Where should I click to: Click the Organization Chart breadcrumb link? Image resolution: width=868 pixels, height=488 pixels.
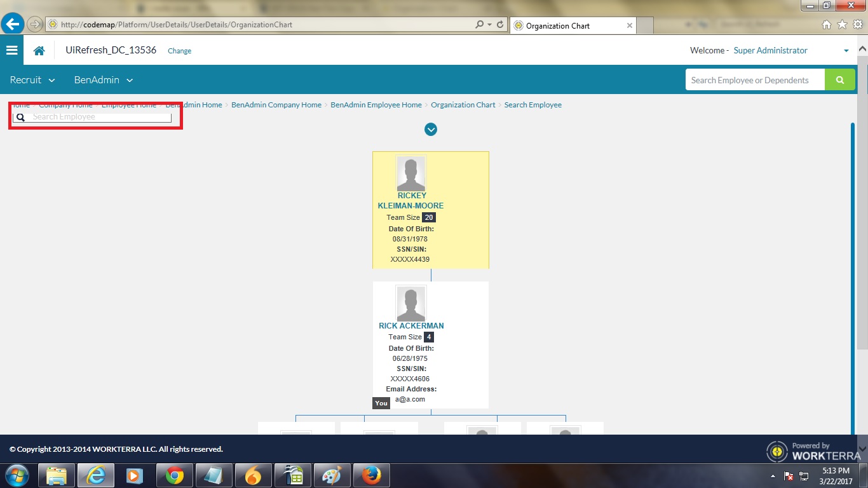point(463,105)
